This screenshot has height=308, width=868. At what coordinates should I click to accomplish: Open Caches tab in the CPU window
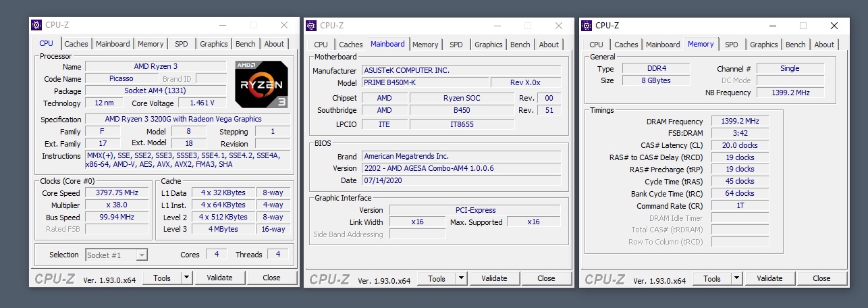click(x=76, y=44)
